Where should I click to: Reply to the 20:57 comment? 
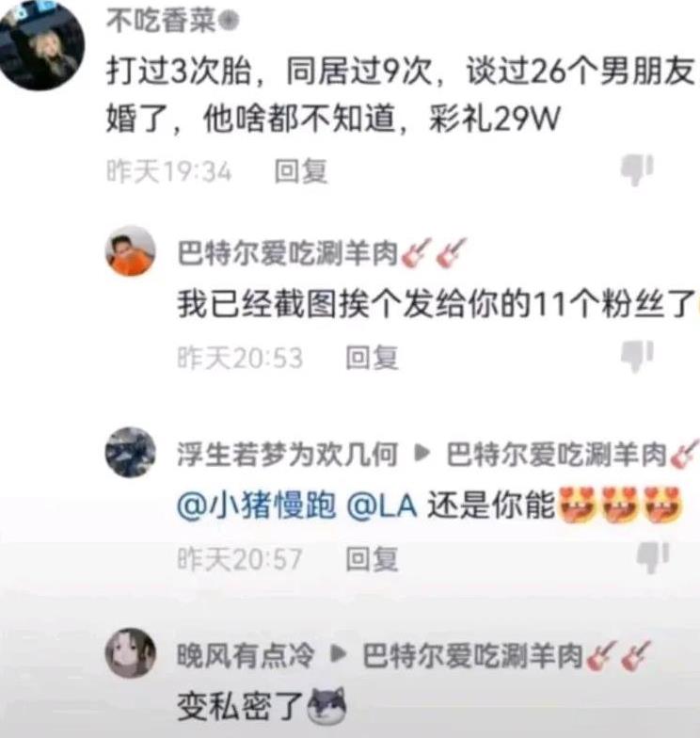pyautogui.click(x=373, y=559)
